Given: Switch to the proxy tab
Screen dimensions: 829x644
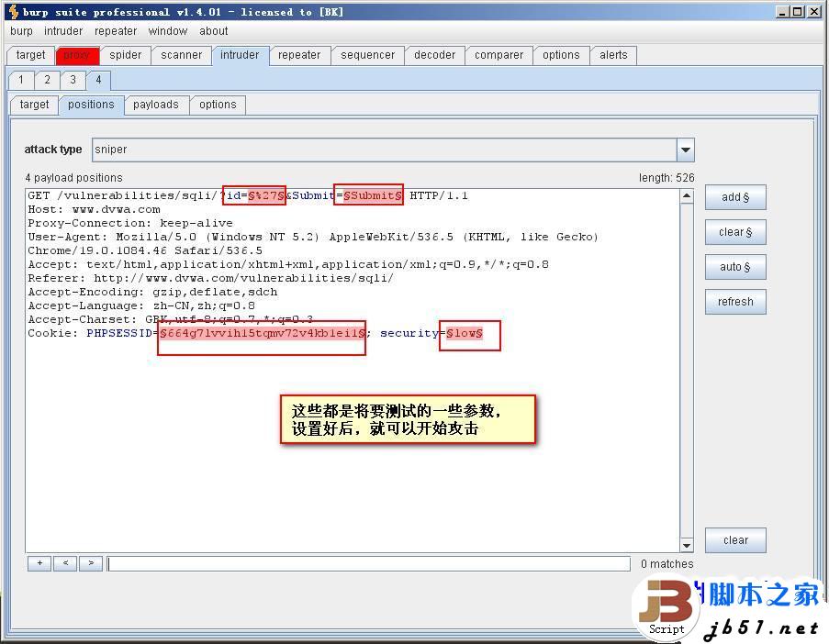Looking at the screenshot, I should click(x=77, y=55).
